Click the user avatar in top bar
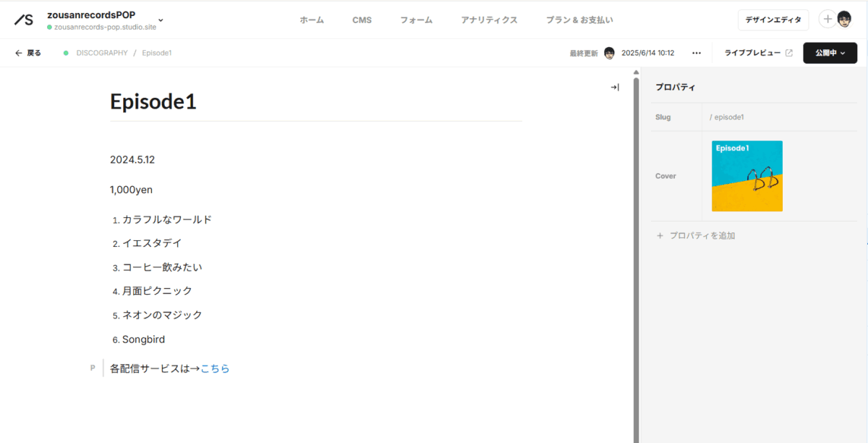This screenshot has width=868, height=443. point(844,20)
